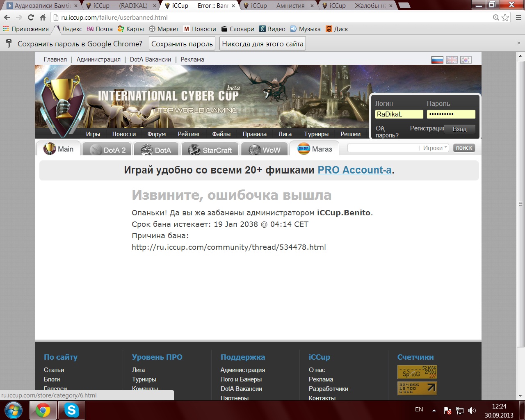The width and height of the screenshot is (525, 420).
Task: Select the English flag language
Action: tap(452, 60)
